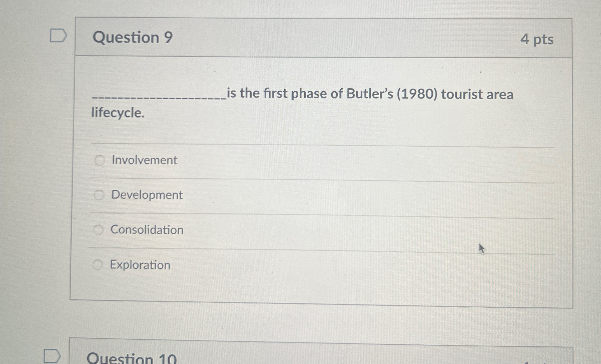Click the bookmark icon beside Question 9
This screenshot has height=364, width=601.
58,36
